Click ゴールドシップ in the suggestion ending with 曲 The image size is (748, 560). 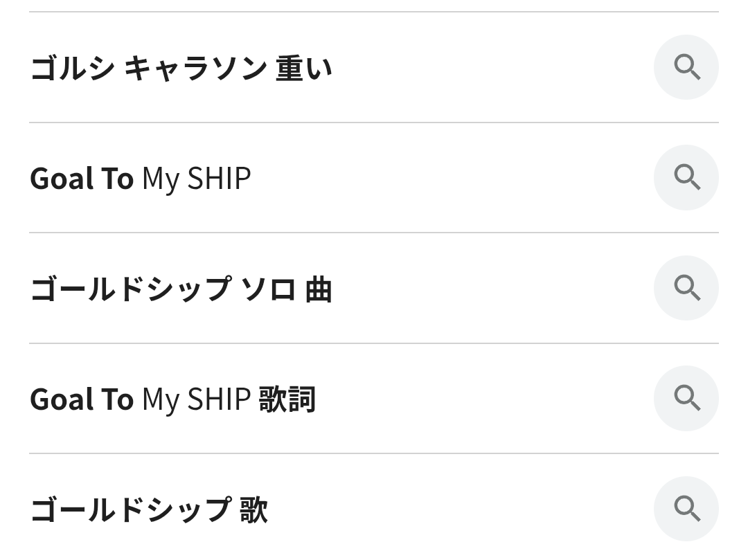(130, 289)
